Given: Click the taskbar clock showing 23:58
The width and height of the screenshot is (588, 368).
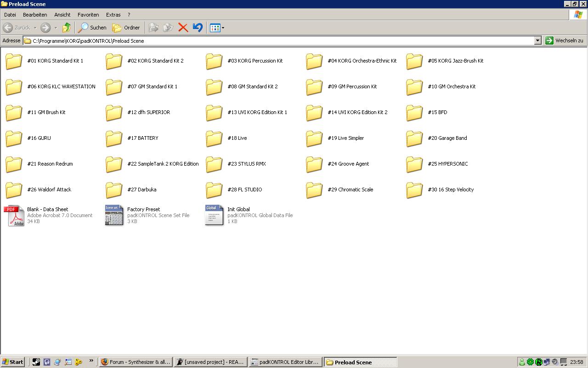Looking at the screenshot, I should coord(577,362).
